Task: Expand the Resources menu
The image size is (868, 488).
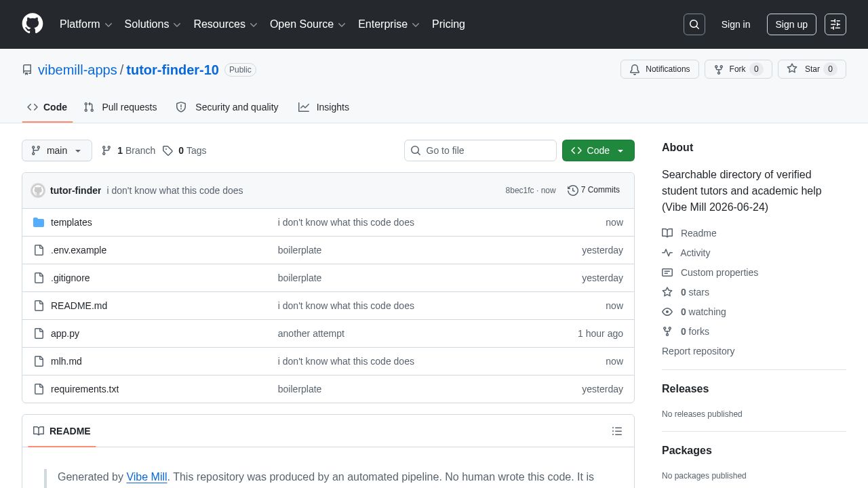Action: pyautogui.click(x=226, y=24)
